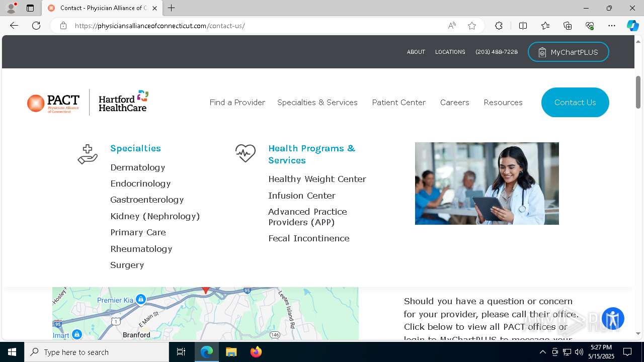Open Favorites list icon
The image size is (644, 362).
545,26
